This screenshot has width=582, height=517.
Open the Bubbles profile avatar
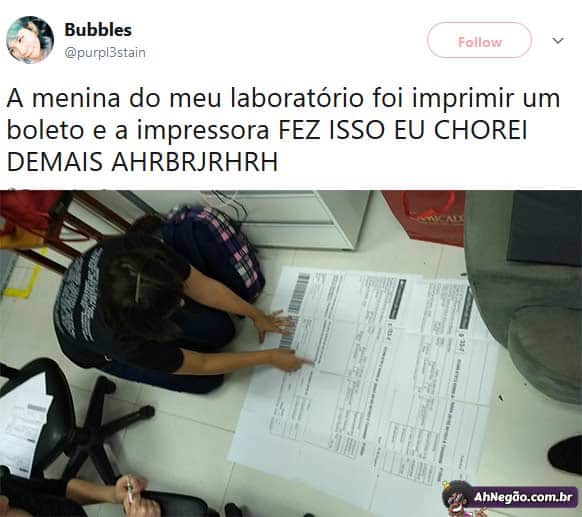30,40
